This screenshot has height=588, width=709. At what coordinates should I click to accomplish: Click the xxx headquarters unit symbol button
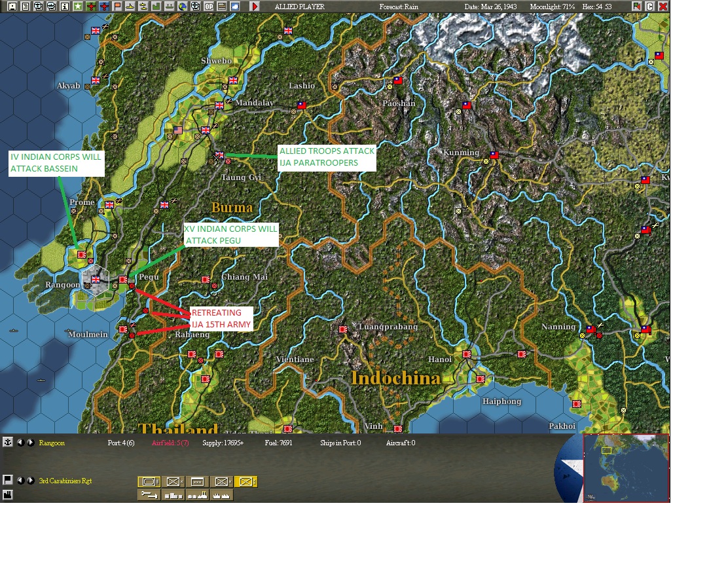198,482
